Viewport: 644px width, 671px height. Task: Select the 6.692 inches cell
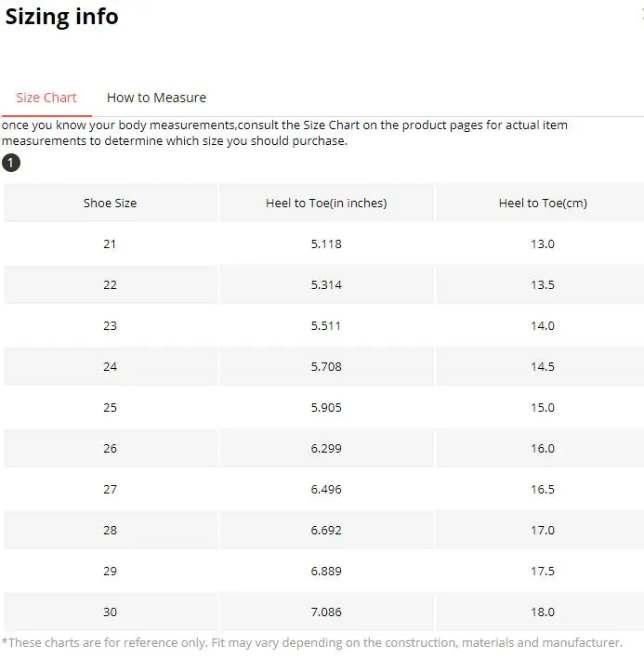[326, 531]
